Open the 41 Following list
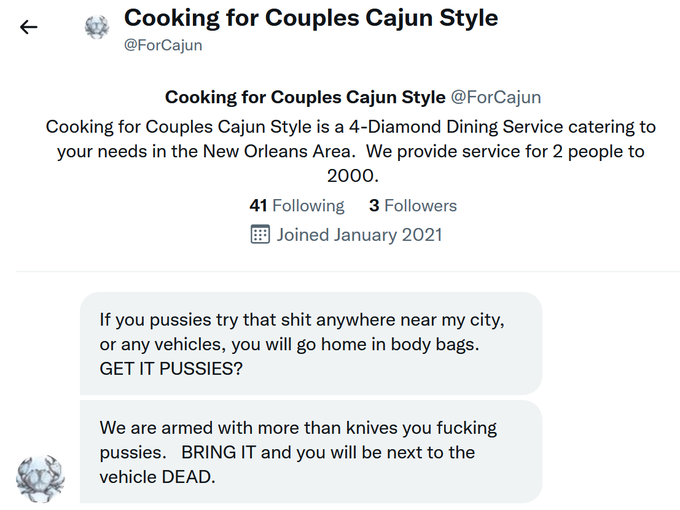 (297, 206)
